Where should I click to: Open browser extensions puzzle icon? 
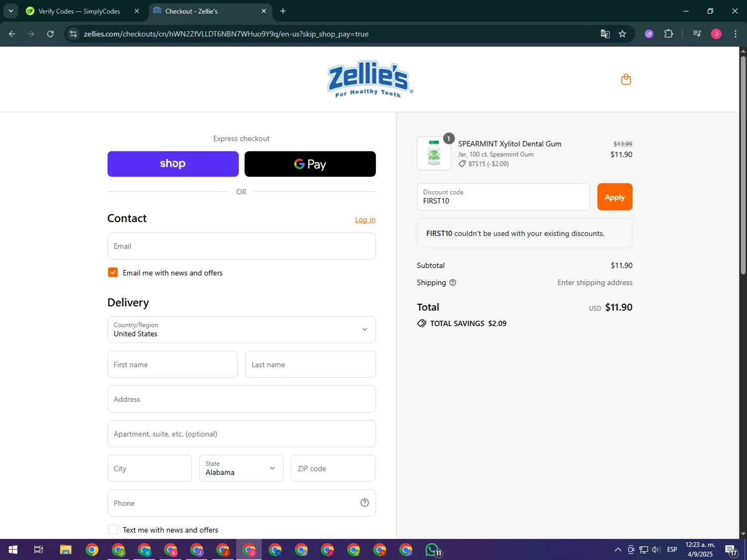[668, 34]
